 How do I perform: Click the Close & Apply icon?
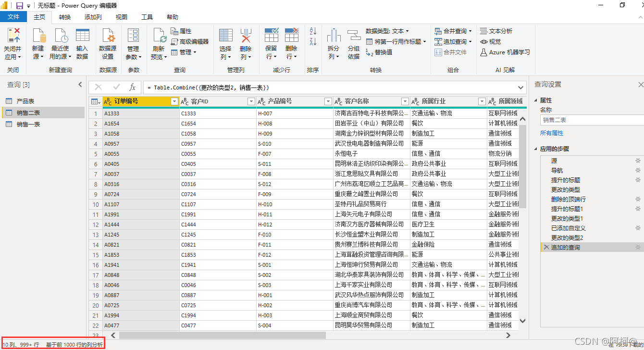tap(13, 35)
